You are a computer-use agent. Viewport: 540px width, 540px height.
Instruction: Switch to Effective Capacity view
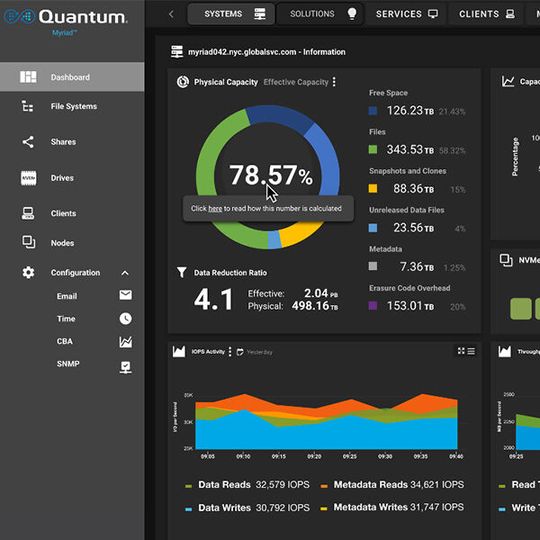tap(296, 82)
